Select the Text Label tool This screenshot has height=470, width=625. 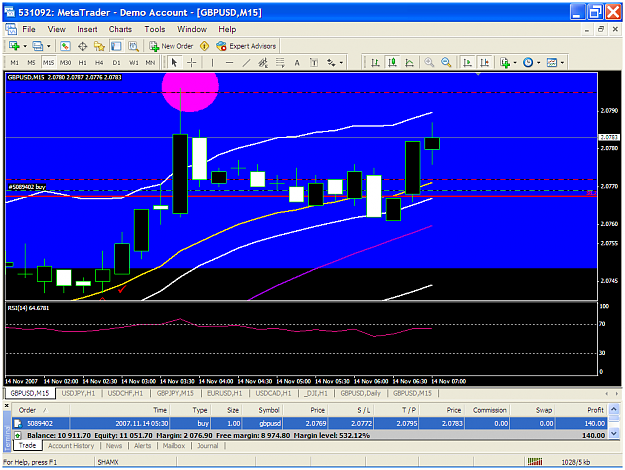pos(314,63)
